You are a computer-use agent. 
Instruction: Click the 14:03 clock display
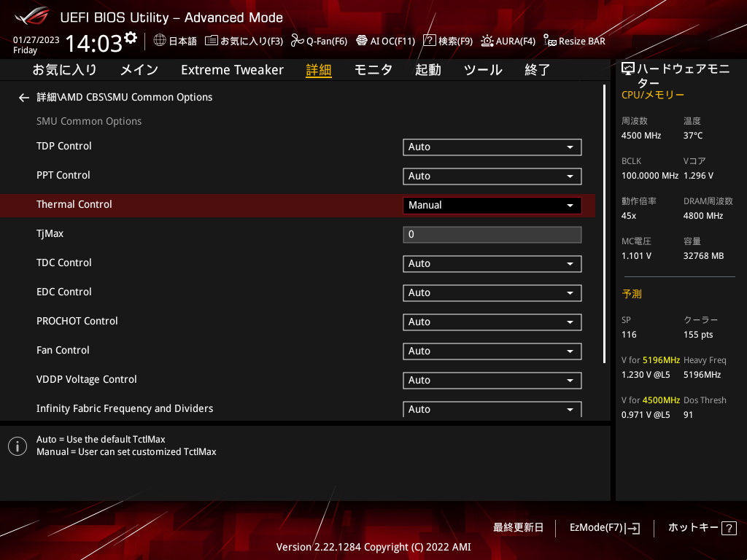click(94, 43)
